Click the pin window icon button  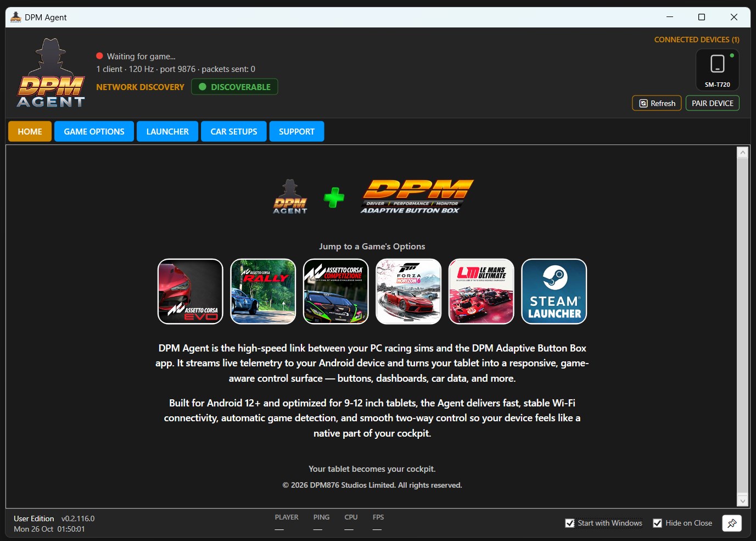click(x=732, y=523)
